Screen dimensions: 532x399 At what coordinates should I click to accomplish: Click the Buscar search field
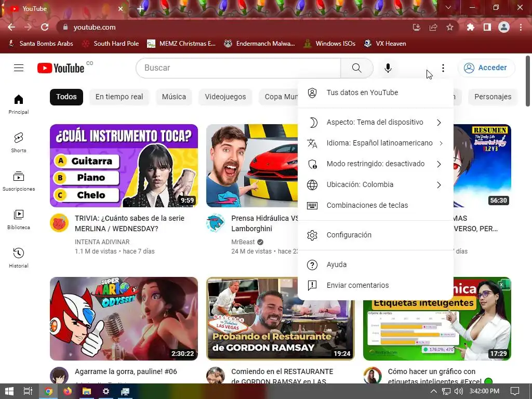click(238, 68)
